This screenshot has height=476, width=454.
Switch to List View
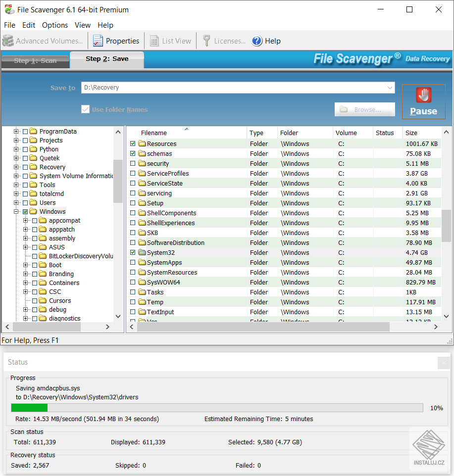tap(170, 41)
